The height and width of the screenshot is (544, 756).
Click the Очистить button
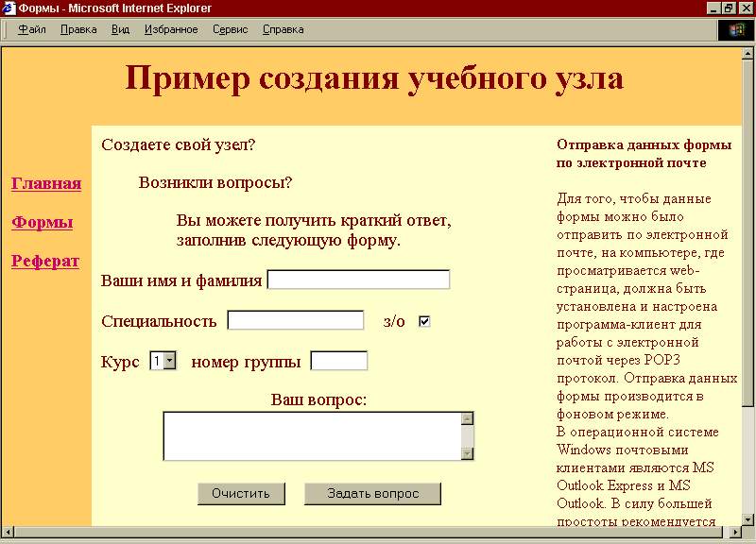point(241,493)
